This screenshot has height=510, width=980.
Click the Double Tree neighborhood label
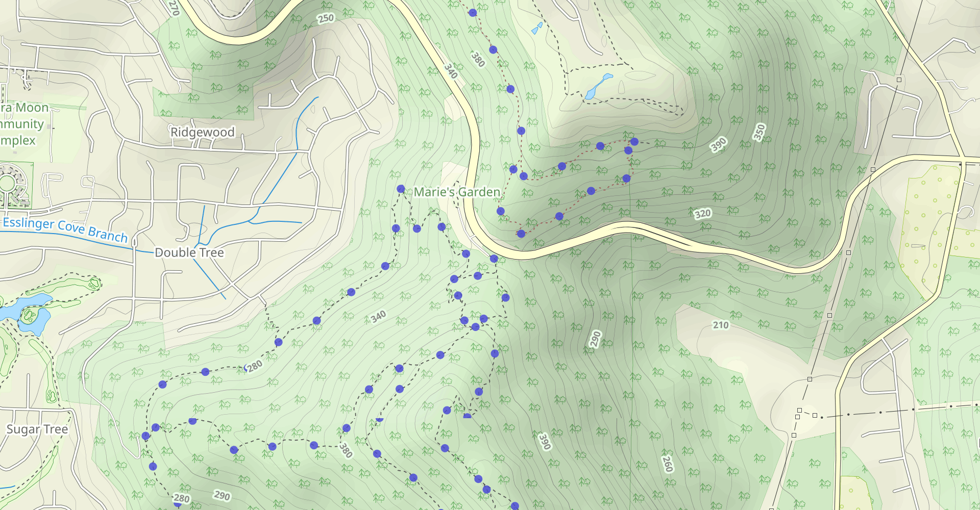coord(189,252)
